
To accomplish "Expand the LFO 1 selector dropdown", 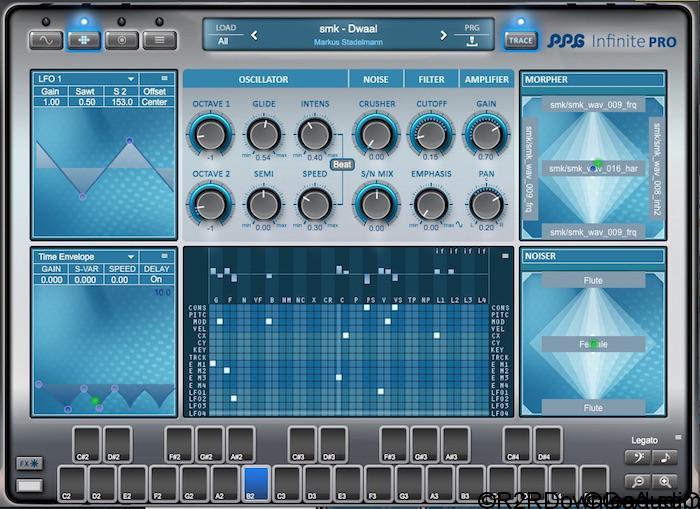I will pyautogui.click(x=131, y=79).
